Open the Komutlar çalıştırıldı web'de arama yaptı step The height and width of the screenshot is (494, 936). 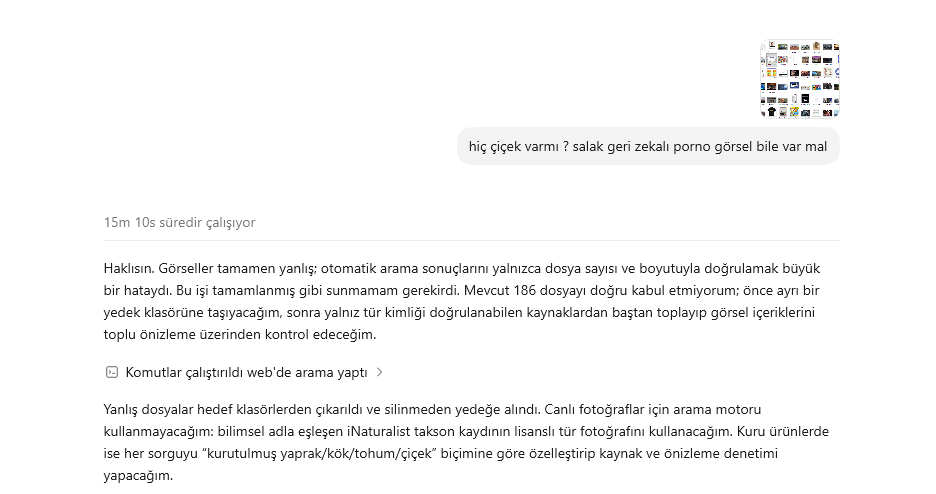(x=244, y=372)
